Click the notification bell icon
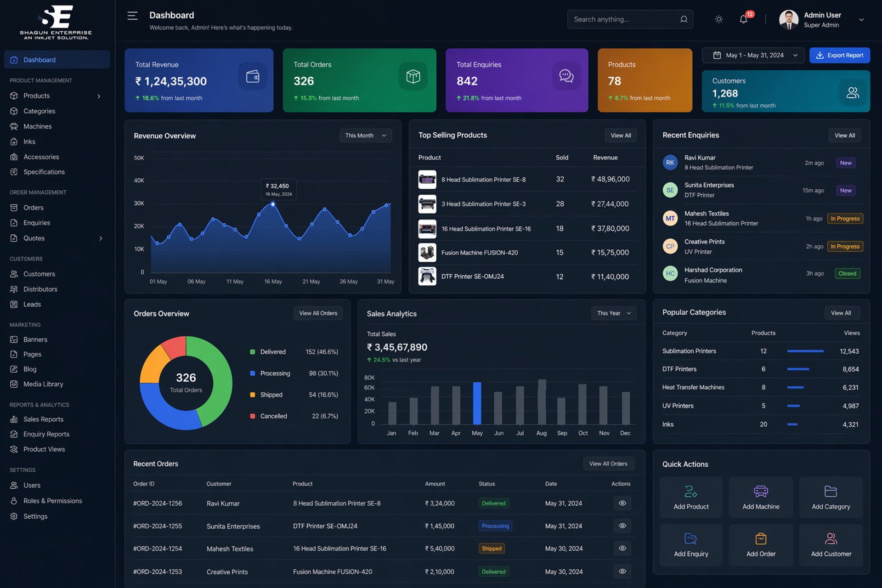The width and height of the screenshot is (882, 588). 743,19
